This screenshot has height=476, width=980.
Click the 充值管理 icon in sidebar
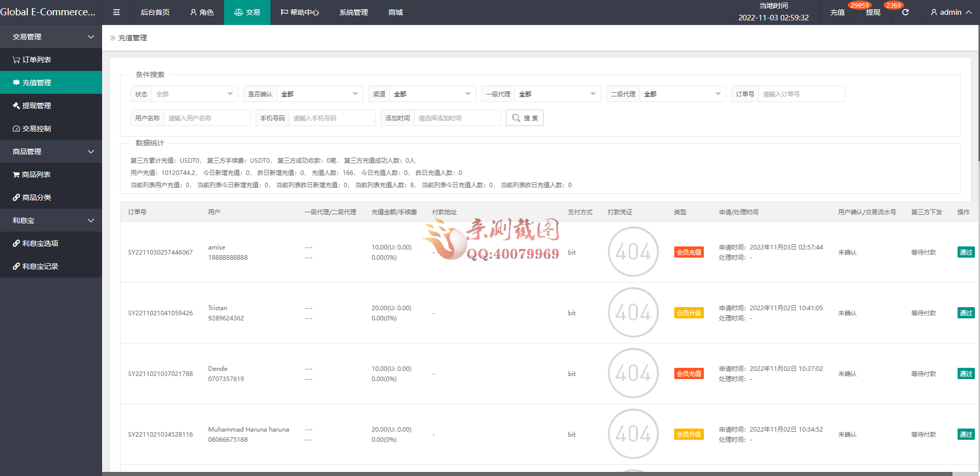tap(16, 82)
